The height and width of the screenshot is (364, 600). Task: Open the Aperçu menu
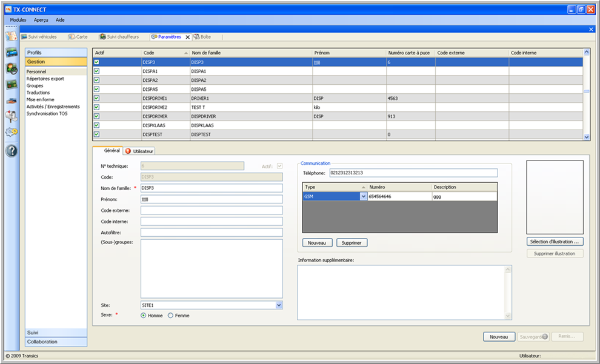tap(41, 20)
